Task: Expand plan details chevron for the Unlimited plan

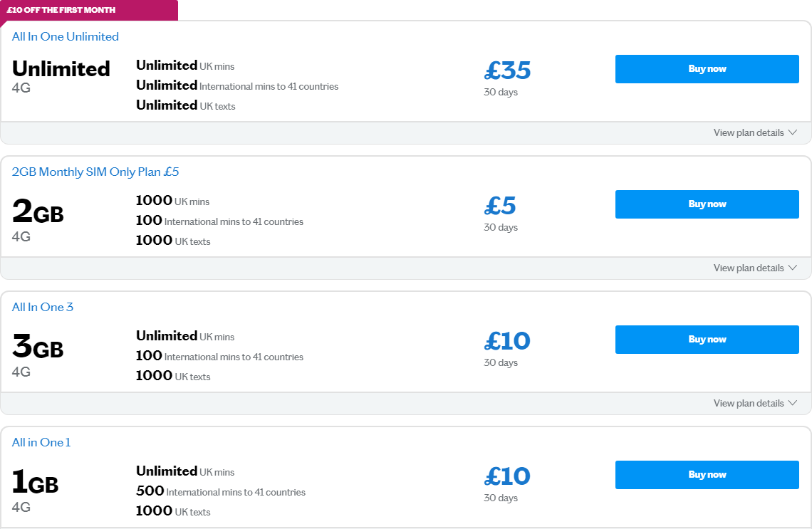Action: pos(793,132)
